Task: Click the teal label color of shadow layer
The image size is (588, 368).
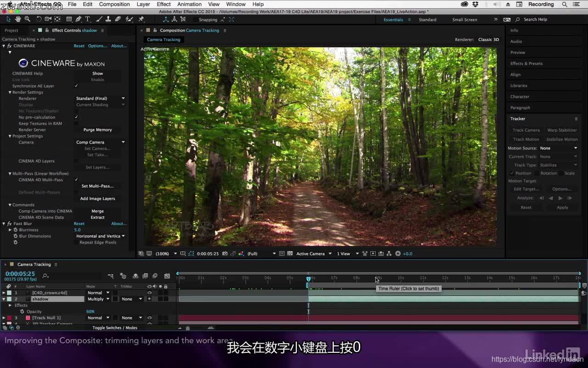Action: 9,299
